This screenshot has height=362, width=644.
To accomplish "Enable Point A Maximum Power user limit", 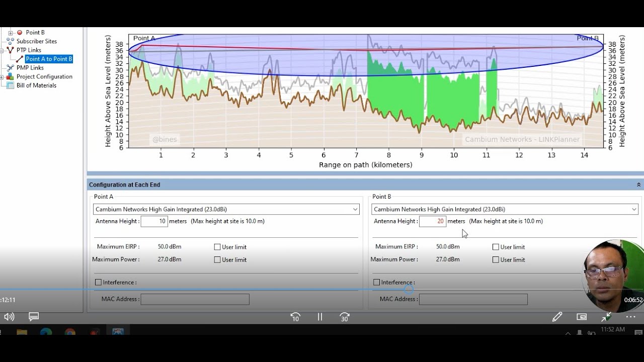I will coord(217,260).
